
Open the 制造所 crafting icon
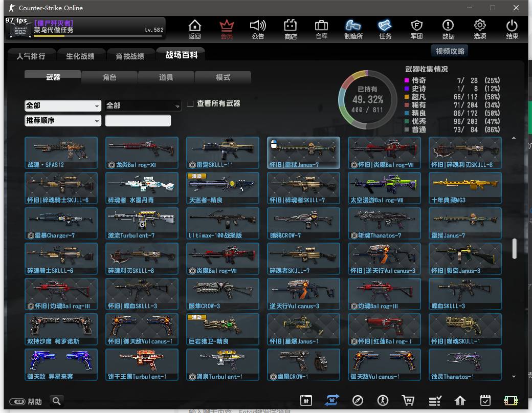coord(353,29)
